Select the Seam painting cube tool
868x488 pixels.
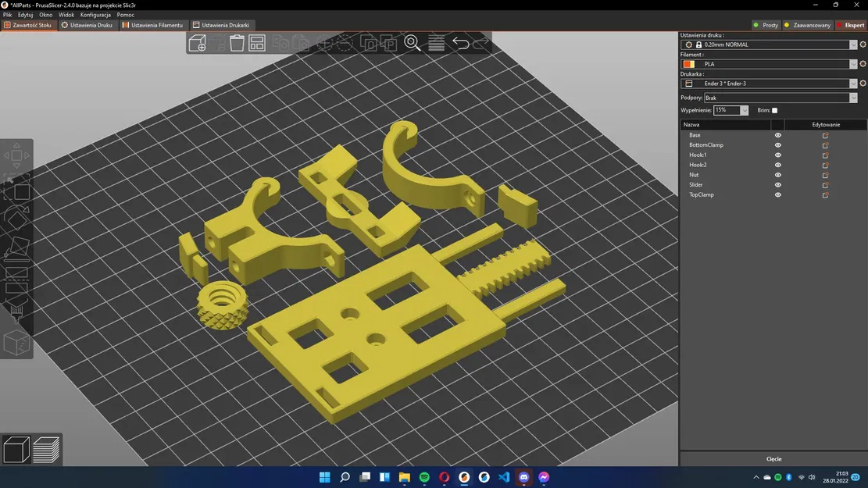point(16,343)
